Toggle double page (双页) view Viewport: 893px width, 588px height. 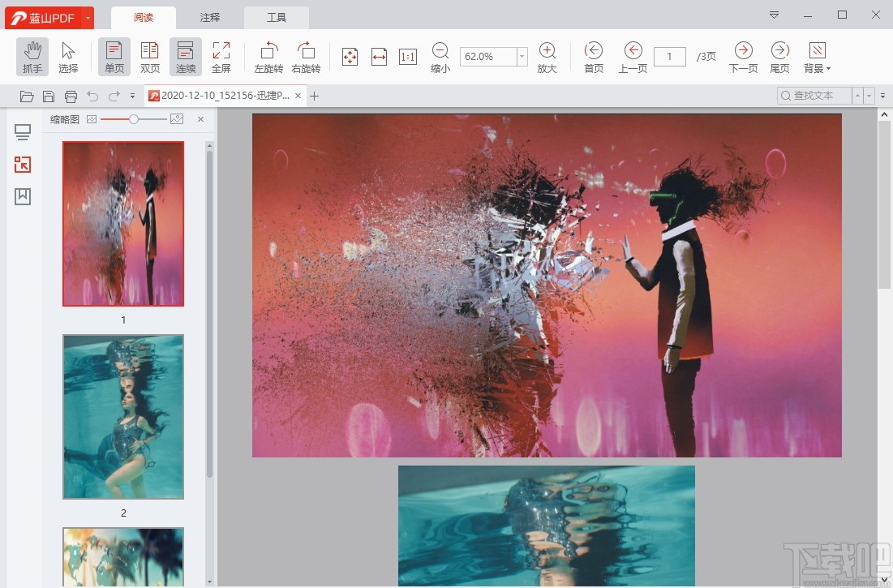[150, 56]
